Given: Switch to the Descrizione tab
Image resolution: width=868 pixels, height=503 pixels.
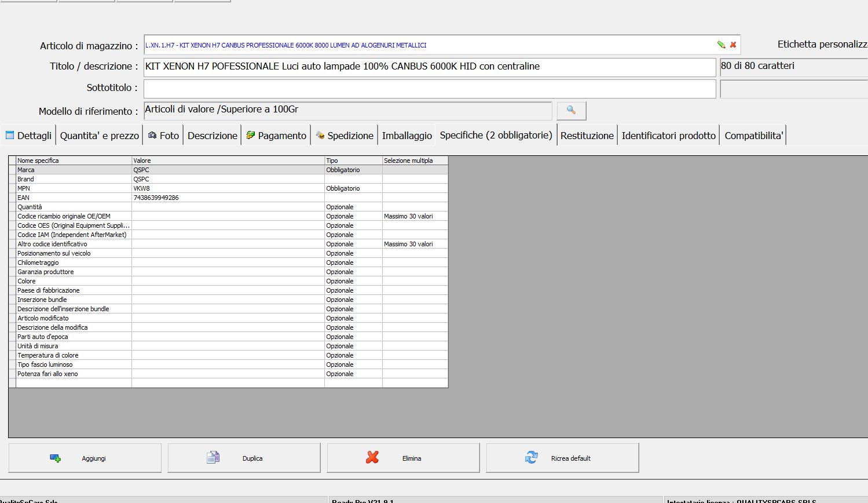Looking at the screenshot, I should [213, 136].
